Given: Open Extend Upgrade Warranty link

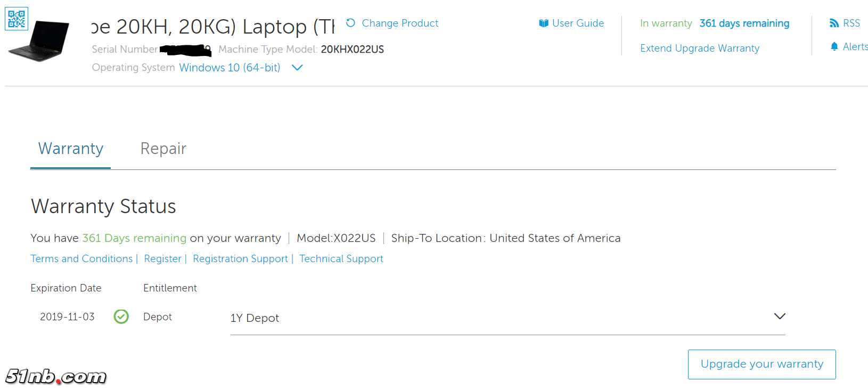Looking at the screenshot, I should 699,48.
